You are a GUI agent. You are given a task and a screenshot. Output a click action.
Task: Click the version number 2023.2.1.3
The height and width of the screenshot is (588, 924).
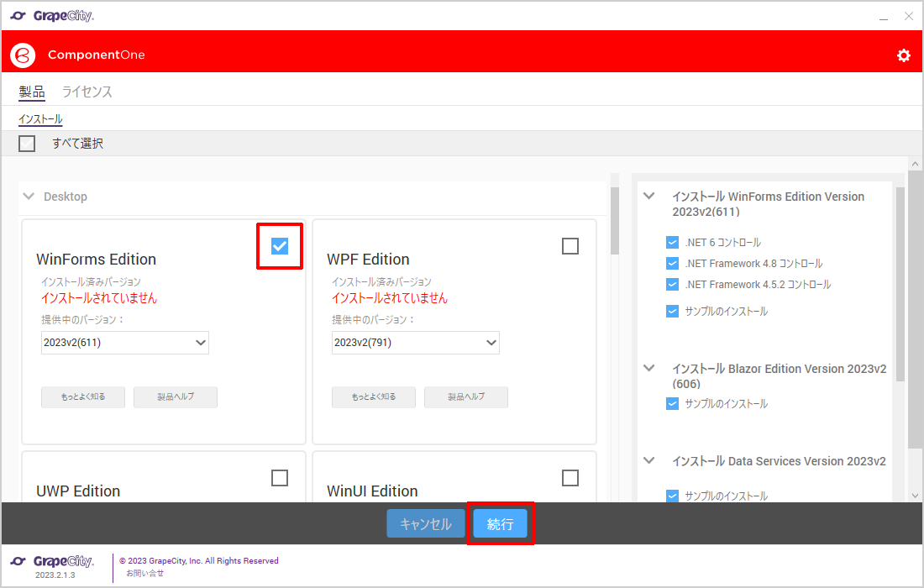pos(55,575)
